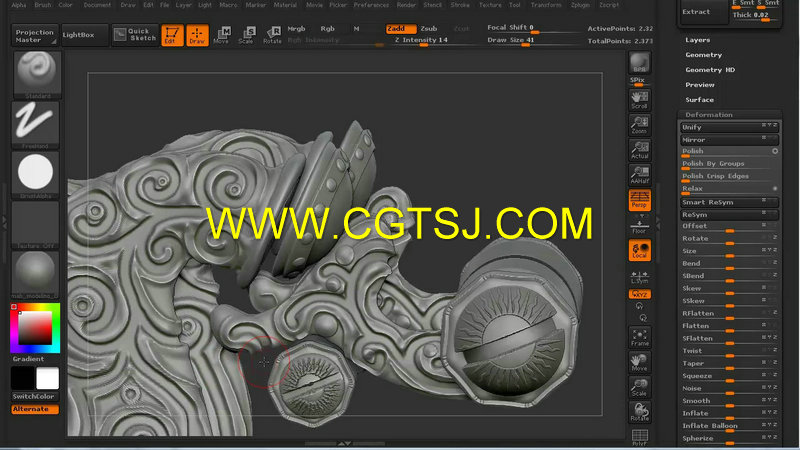Screen dimensions: 800x450
Task: Click the SwitchColor button
Action: coord(34,397)
